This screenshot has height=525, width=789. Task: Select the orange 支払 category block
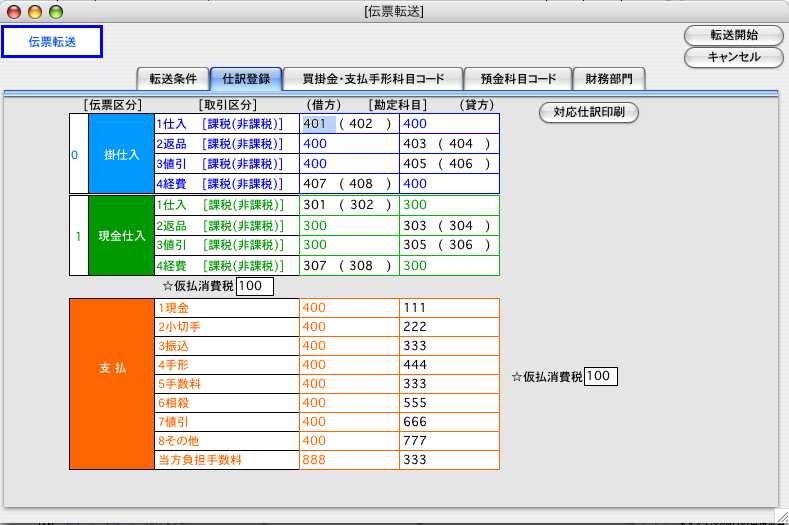click(113, 383)
